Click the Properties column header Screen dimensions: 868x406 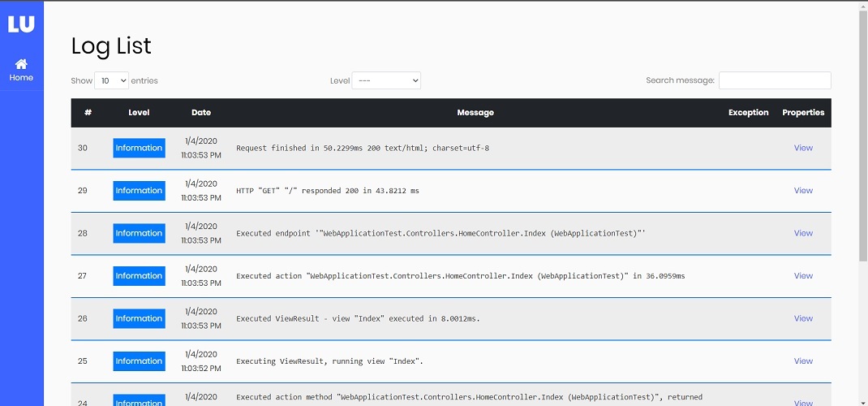pos(803,112)
